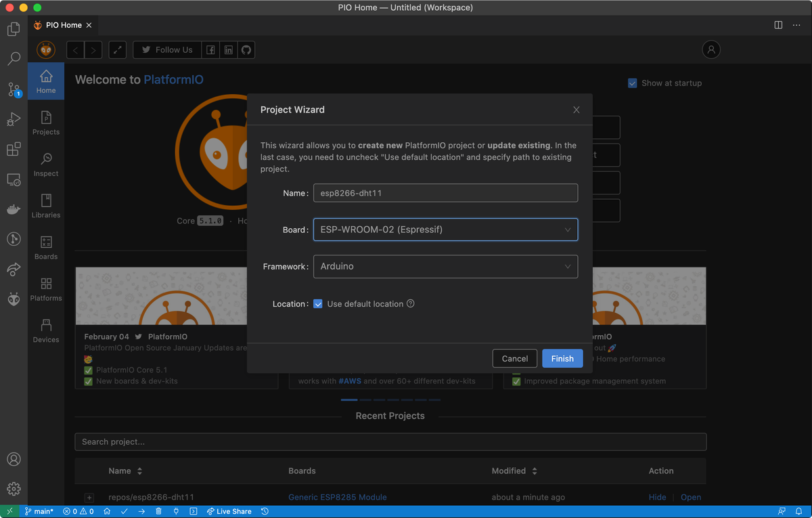
Task: Open the Live Share activity bar view
Action: 14,269
